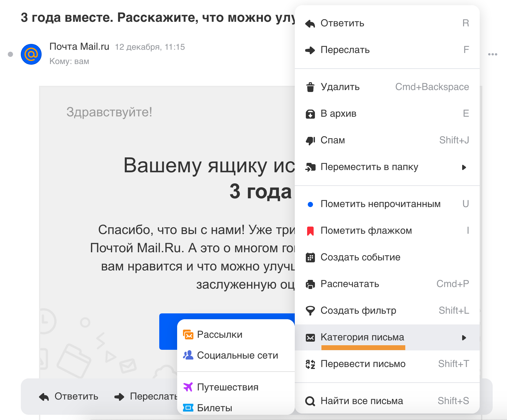Click the magnifier icon for Найти все письма
Screen dimensions: 507x420
tap(310, 401)
